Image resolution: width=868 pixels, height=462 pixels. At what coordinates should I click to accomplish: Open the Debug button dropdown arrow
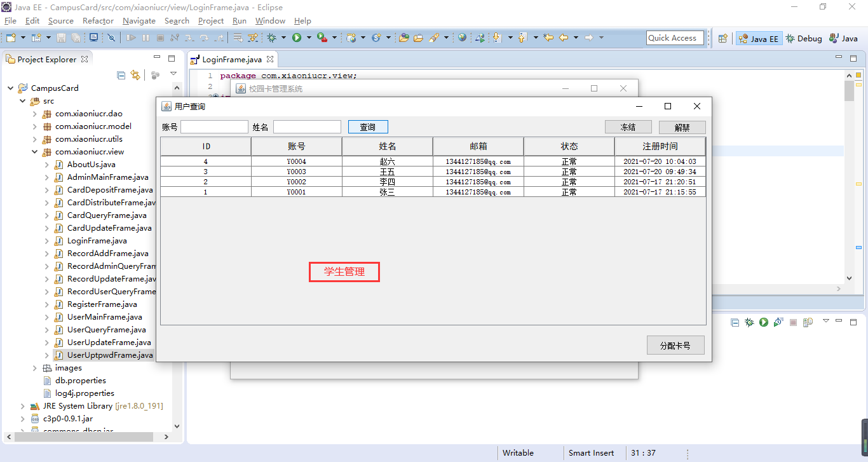tap(283, 38)
